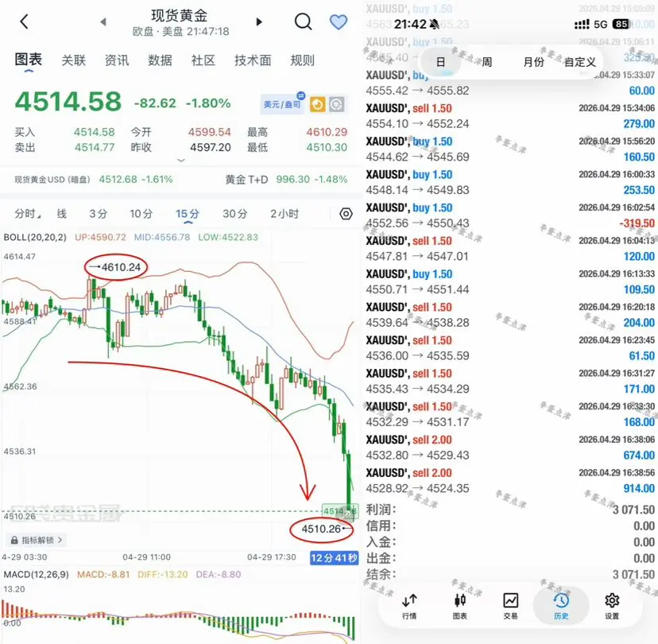The height and width of the screenshot is (644, 658).
Task: Open the 图表 tab
Action: click(28, 60)
